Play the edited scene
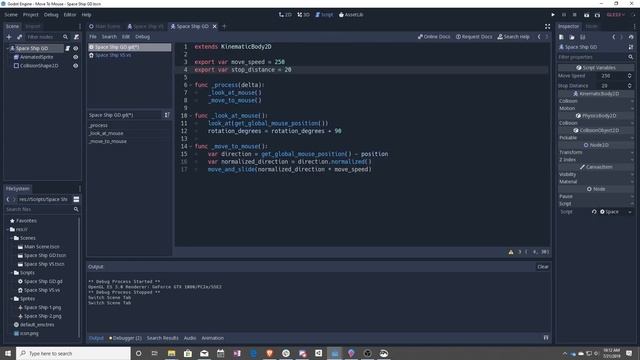 [587, 15]
